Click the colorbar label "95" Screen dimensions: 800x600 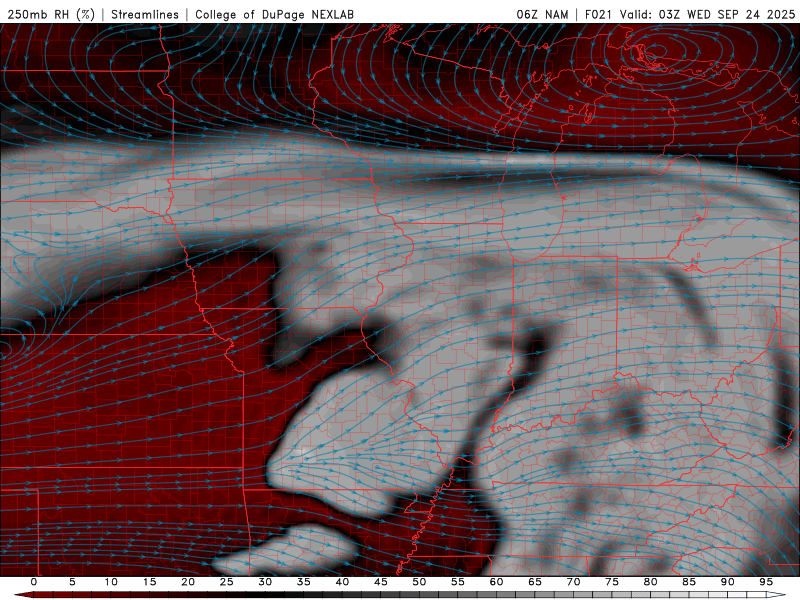[x=766, y=582]
